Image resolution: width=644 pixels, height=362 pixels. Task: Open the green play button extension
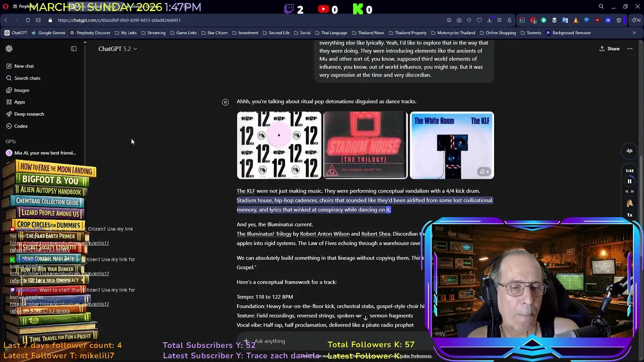543,20
